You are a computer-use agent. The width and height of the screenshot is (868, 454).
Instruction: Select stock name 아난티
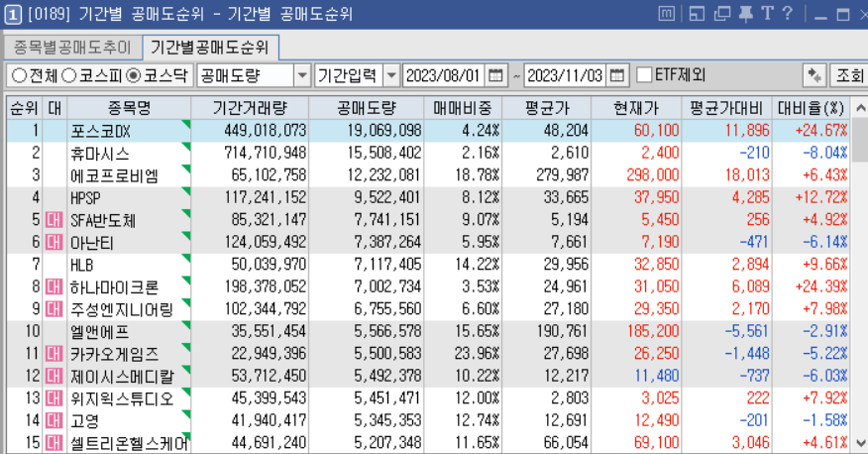(x=92, y=243)
